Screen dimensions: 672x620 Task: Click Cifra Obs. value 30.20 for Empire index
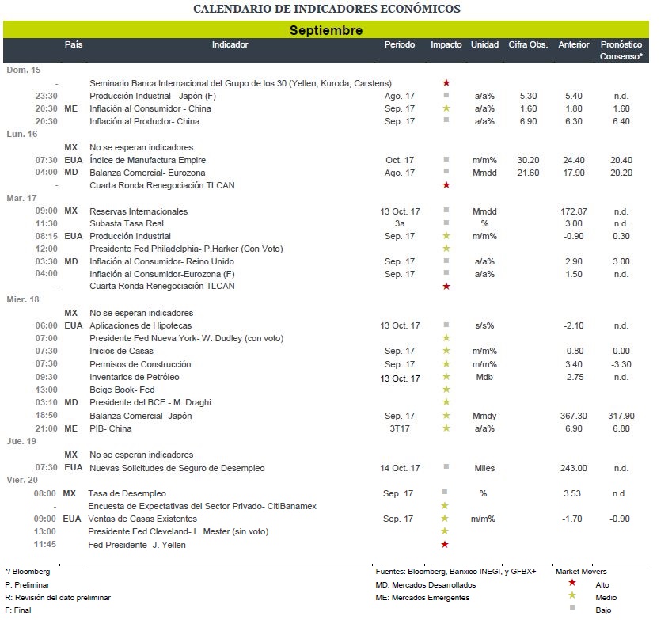pos(528,160)
